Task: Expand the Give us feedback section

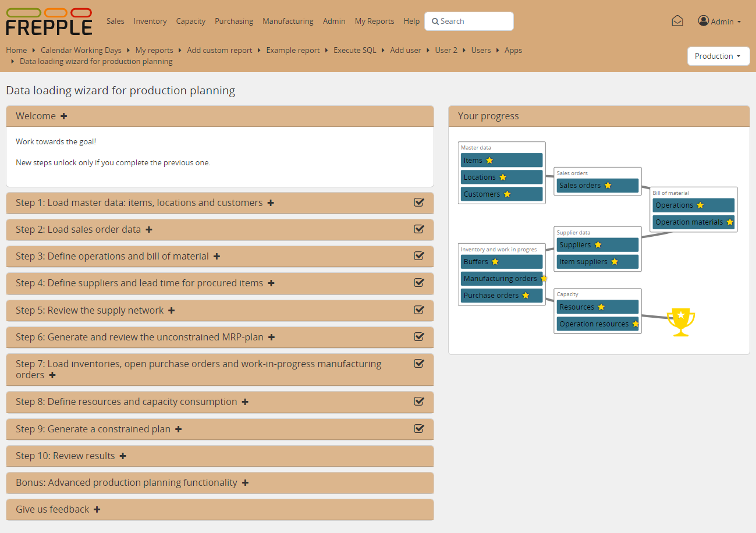Action: 97,510
